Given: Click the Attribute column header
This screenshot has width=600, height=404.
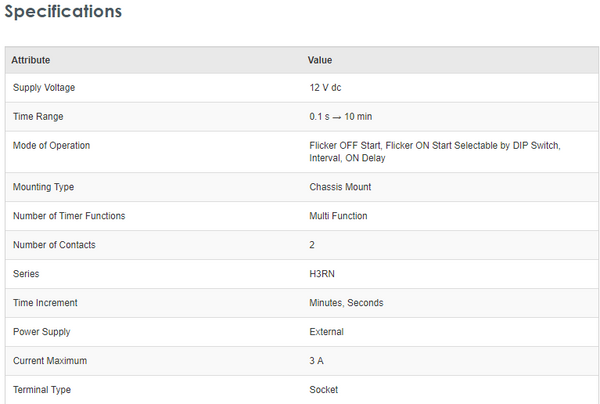Looking at the screenshot, I should coord(31,60).
